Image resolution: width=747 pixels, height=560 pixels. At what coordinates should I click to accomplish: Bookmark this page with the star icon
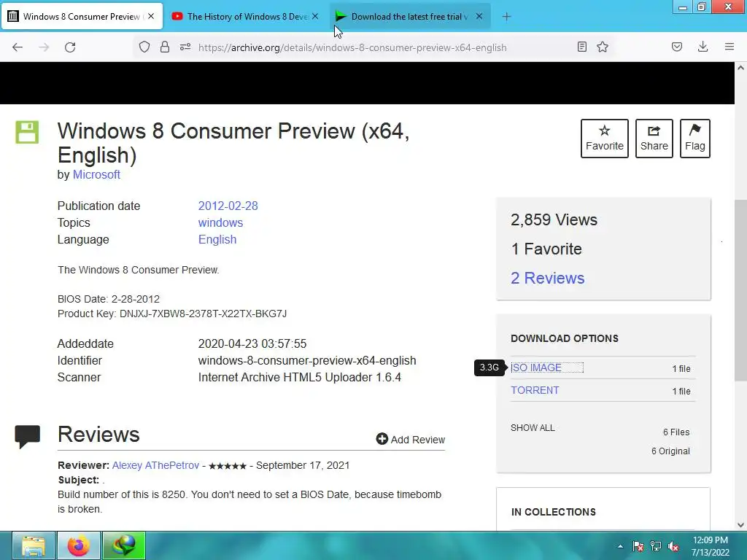coord(603,47)
